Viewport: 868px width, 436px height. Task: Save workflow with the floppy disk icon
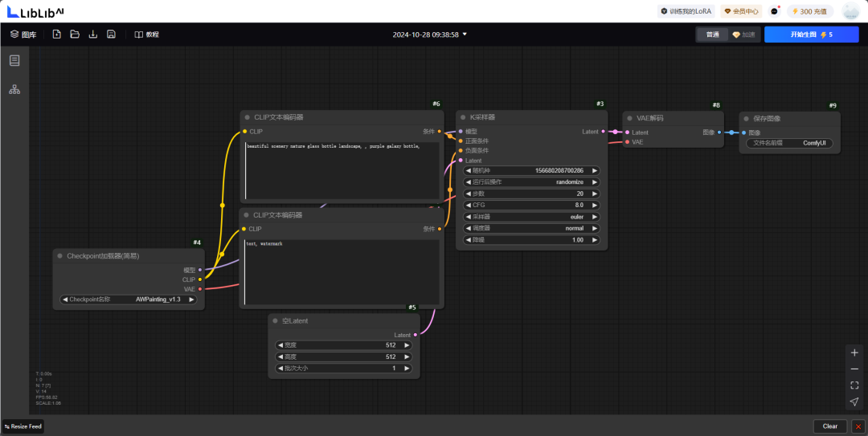[111, 35]
